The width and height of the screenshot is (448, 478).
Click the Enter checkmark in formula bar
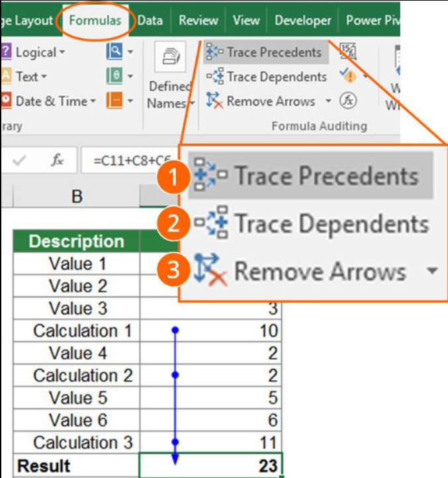coord(19,161)
